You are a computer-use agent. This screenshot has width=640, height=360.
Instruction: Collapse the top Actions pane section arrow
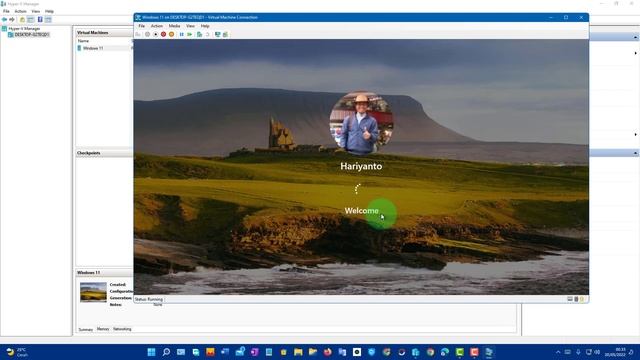(x=635, y=37)
